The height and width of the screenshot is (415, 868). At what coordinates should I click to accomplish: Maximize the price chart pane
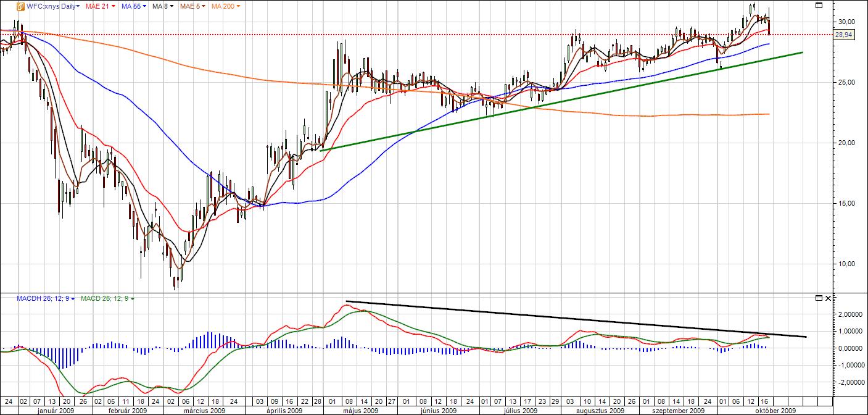pyautogui.click(x=819, y=6)
